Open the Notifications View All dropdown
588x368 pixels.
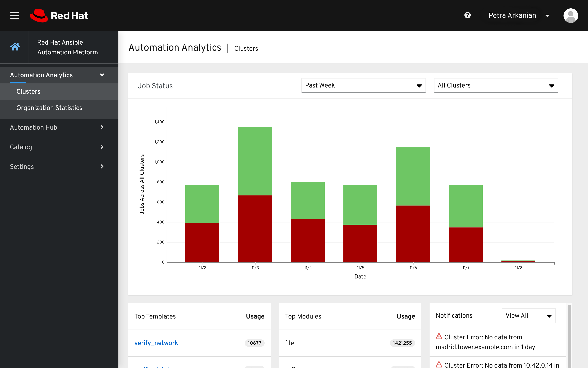click(x=528, y=316)
